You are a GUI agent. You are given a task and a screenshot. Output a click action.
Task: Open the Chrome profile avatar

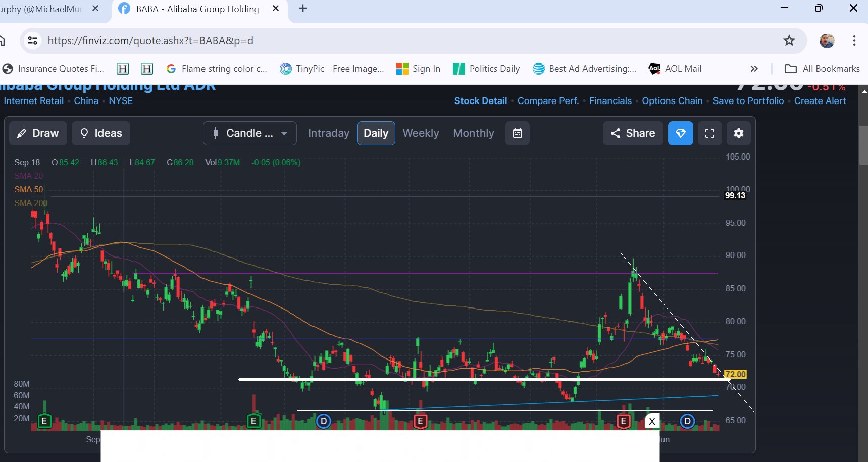(x=827, y=40)
